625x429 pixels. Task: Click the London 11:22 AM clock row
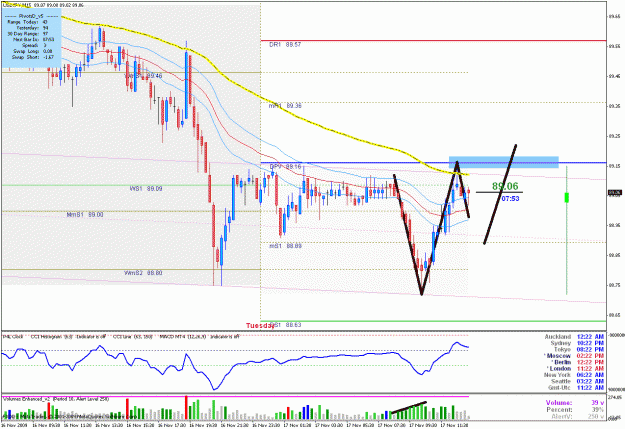coord(575,369)
